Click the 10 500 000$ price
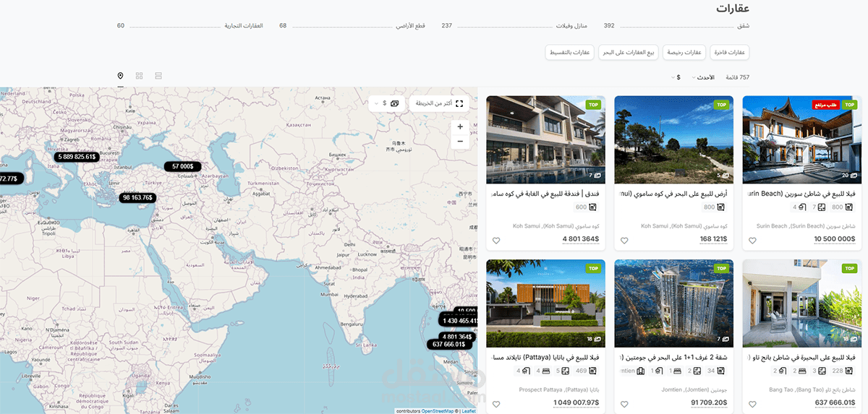This screenshot has height=414, width=868. click(834, 239)
